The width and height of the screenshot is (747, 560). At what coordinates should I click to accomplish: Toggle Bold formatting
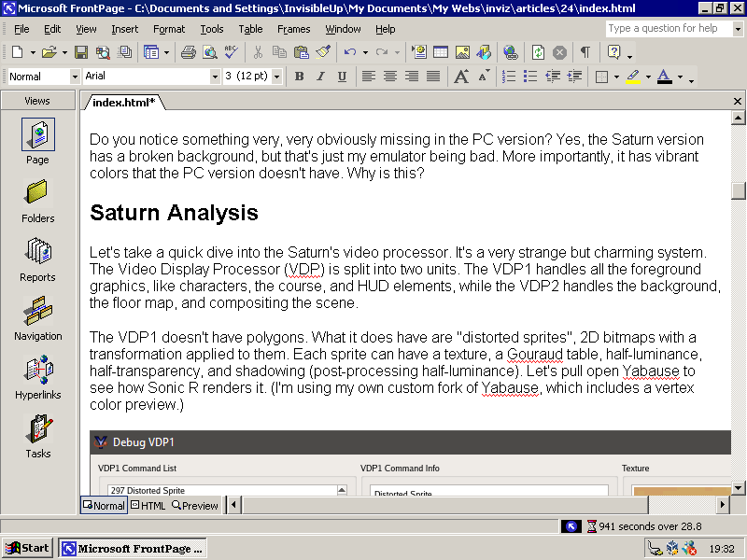(299, 77)
